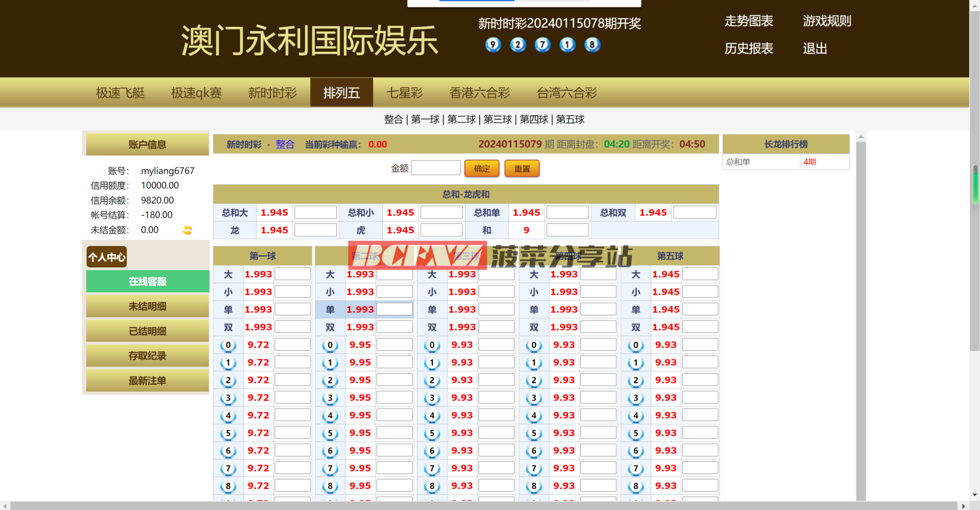Click number 7 ball in 第五球 column
Image resolution: width=980 pixels, height=510 pixels.
[635, 468]
